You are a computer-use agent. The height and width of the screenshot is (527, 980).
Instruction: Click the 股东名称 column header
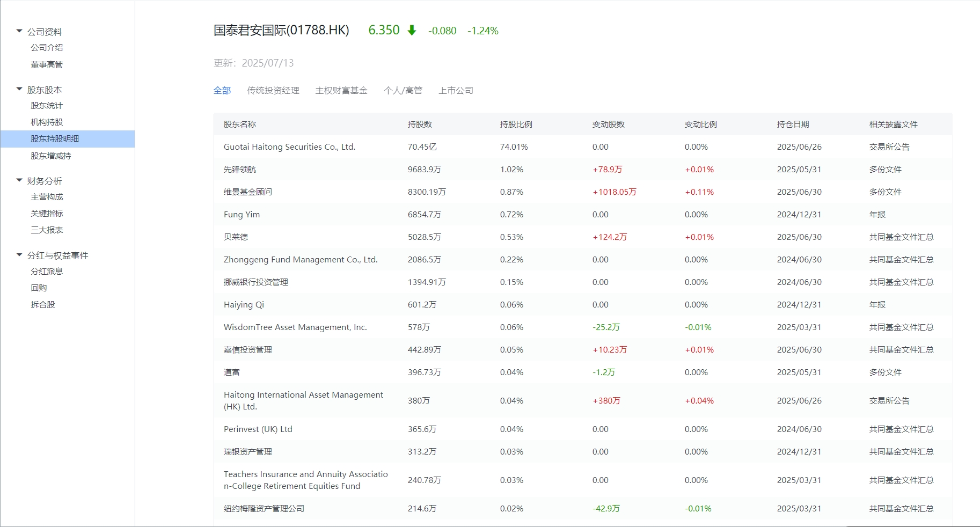240,125
